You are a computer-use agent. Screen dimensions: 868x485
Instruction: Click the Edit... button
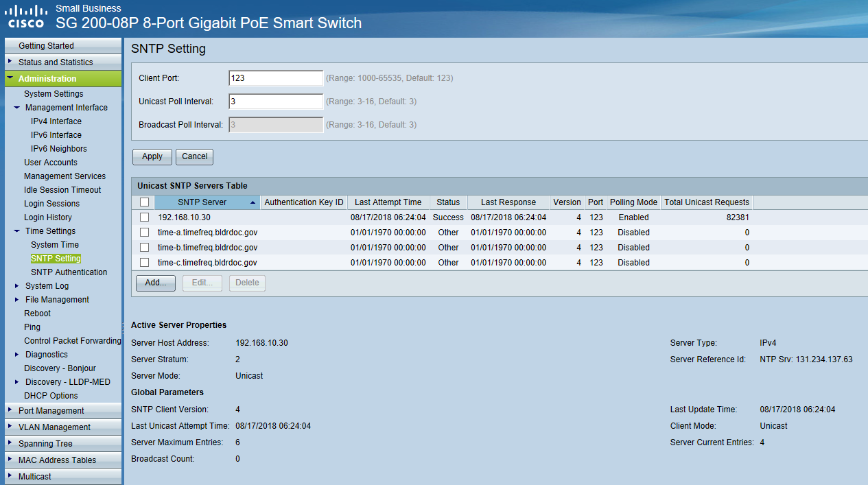(202, 283)
